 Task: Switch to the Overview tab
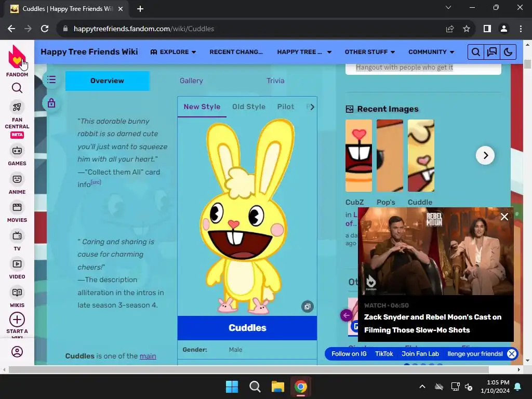click(x=107, y=81)
